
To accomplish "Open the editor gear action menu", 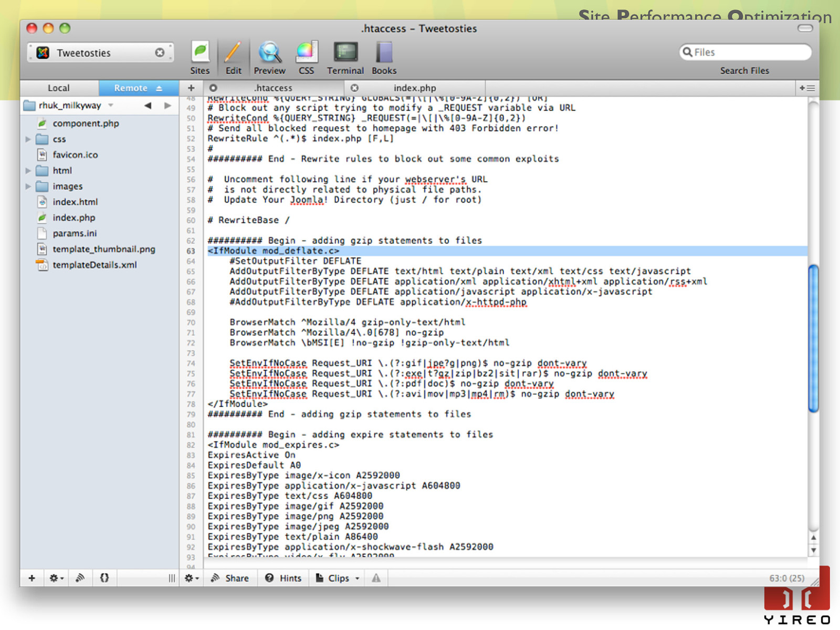I will [x=192, y=578].
